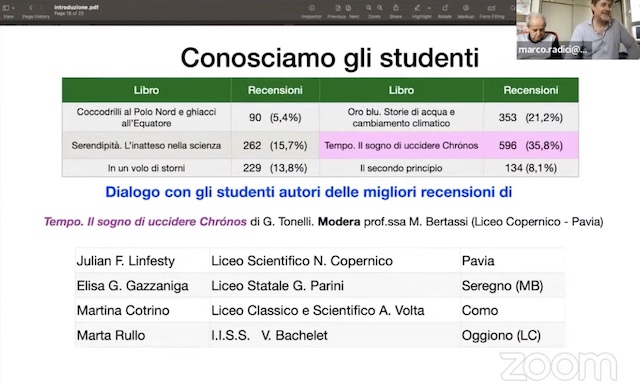The height and width of the screenshot is (384, 640).
Task: Rotate the page with Rotate icon
Action: tap(445, 8)
